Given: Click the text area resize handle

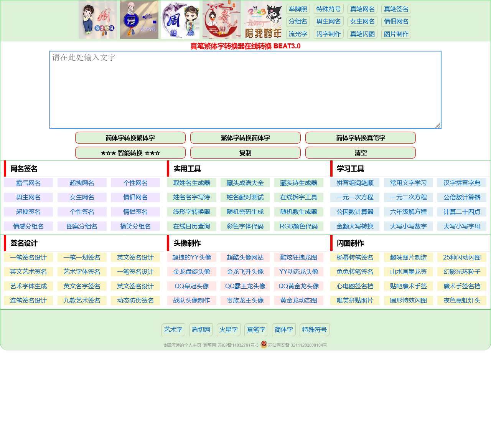Looking at the screenshot, I should [438, 125].
